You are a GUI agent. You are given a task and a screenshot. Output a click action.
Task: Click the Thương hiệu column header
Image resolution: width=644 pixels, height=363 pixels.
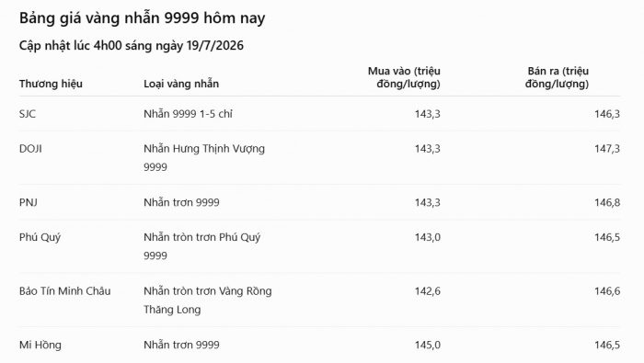tap(51, 84)
